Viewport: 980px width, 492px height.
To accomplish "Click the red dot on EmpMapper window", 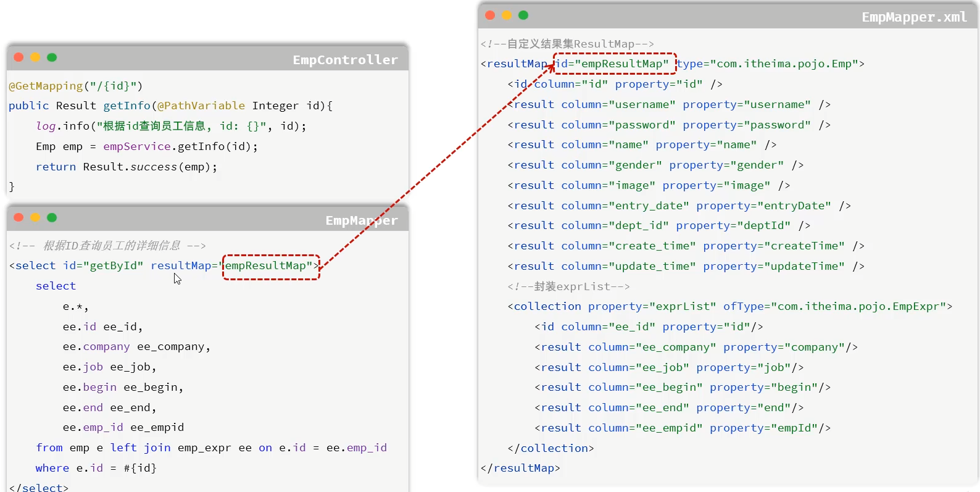I will click(x=19, y=217).
